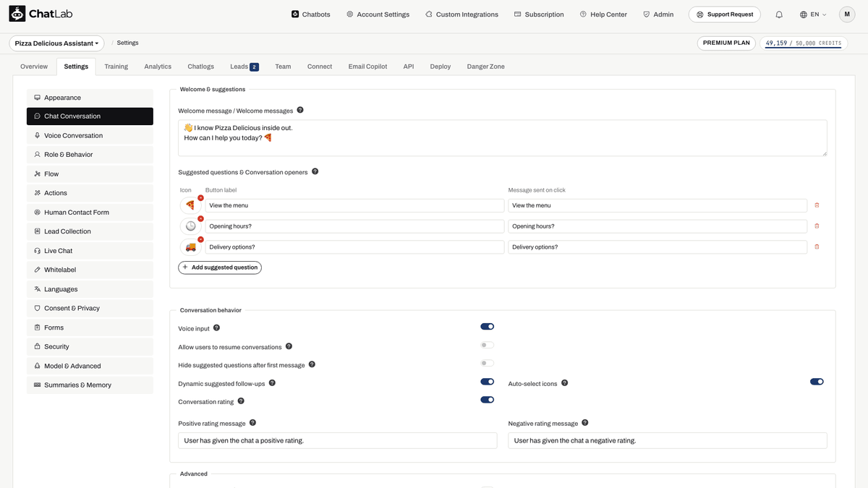Go to the Leads tab
The image size is (868, 488).
[x=244, y=67]
